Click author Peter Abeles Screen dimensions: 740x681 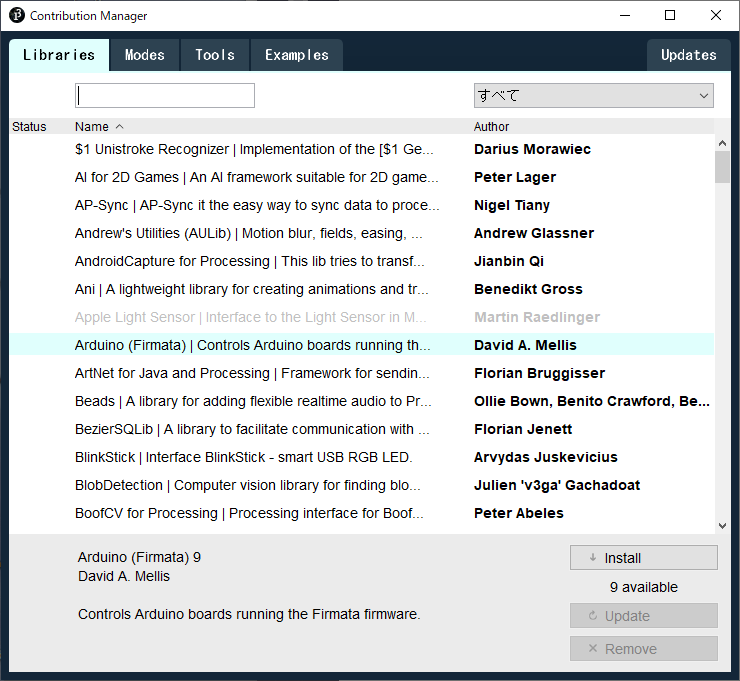[519, 513]
